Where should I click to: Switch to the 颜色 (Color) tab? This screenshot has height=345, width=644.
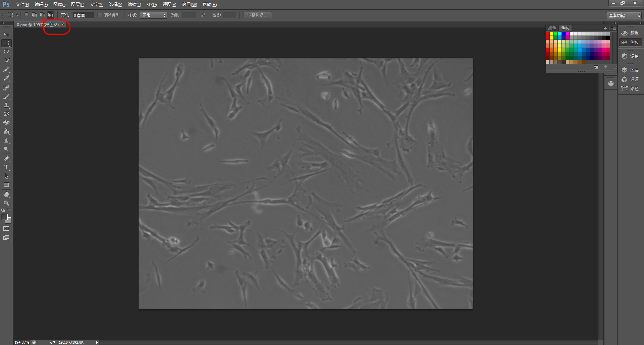pos(552,28)
